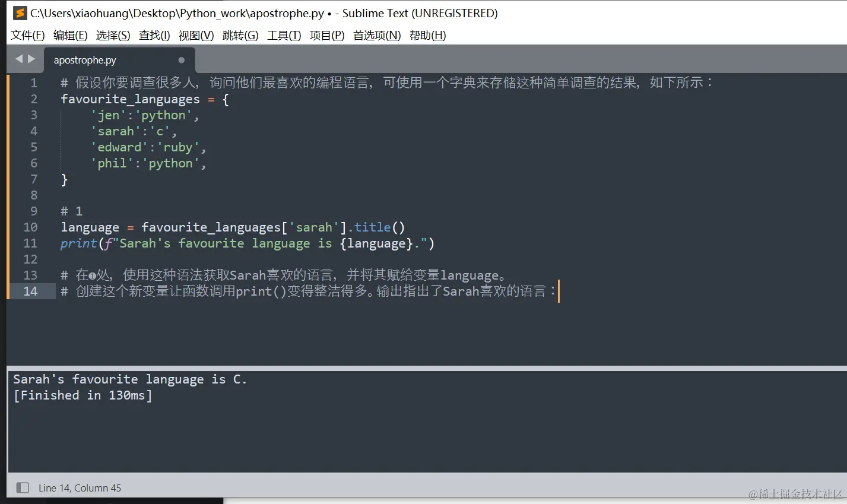Click 'Line 14, Column 45' status text
The width and height of the screenshot is (847, 504).
80,488
